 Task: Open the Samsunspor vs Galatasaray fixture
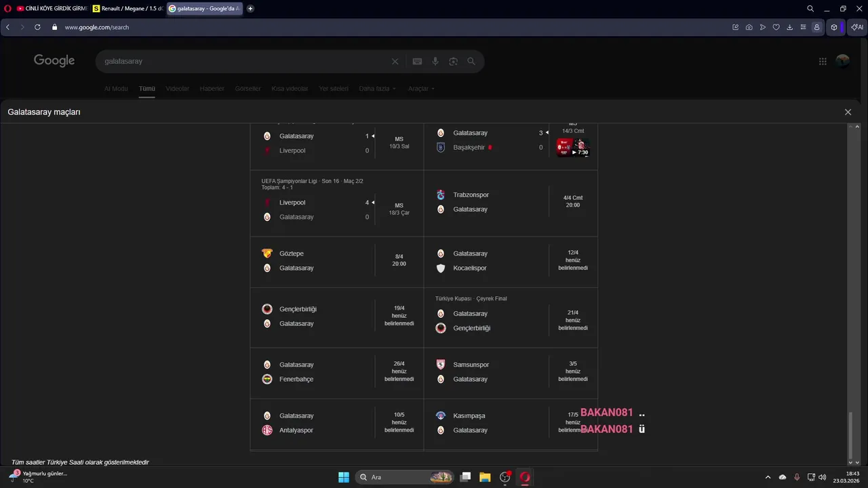[511, 372]
